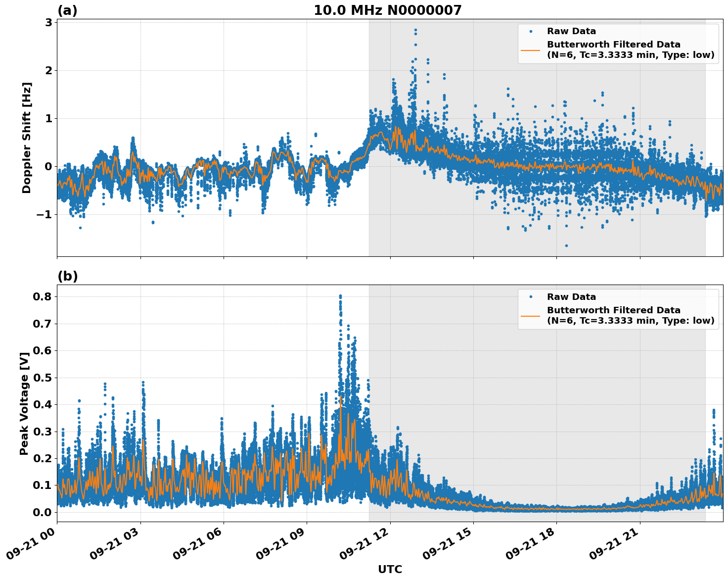The image size is (728, 580).
Task: Select the highest Doppler outlier near 09-21 13
Action: click(415, 31)
